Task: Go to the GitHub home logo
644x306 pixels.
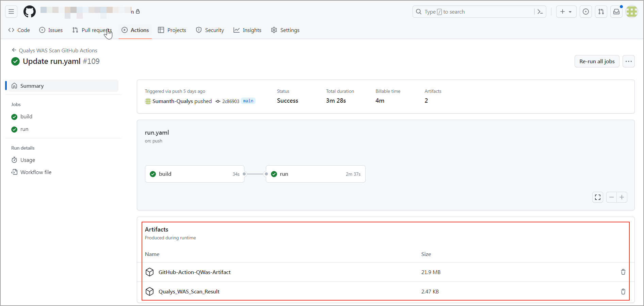Action: (30, 12)
